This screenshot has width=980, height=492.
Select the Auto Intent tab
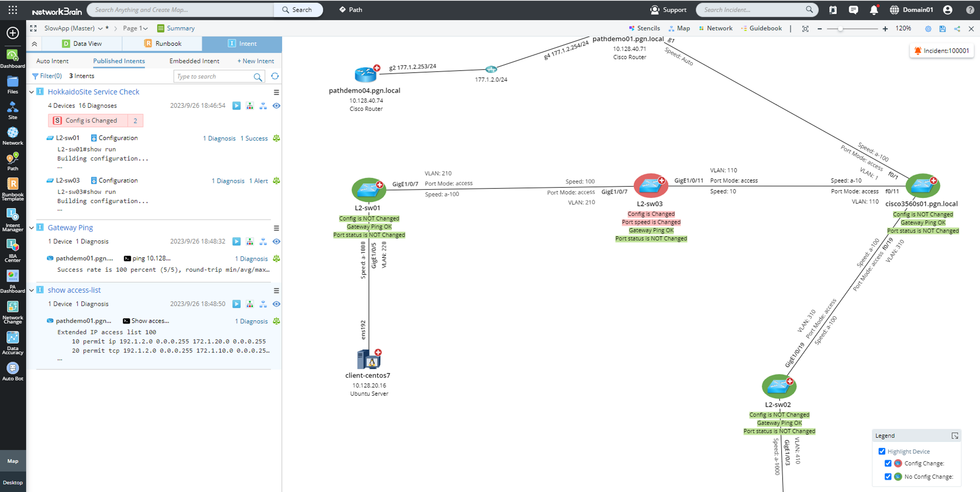click(x=52, y=61)
